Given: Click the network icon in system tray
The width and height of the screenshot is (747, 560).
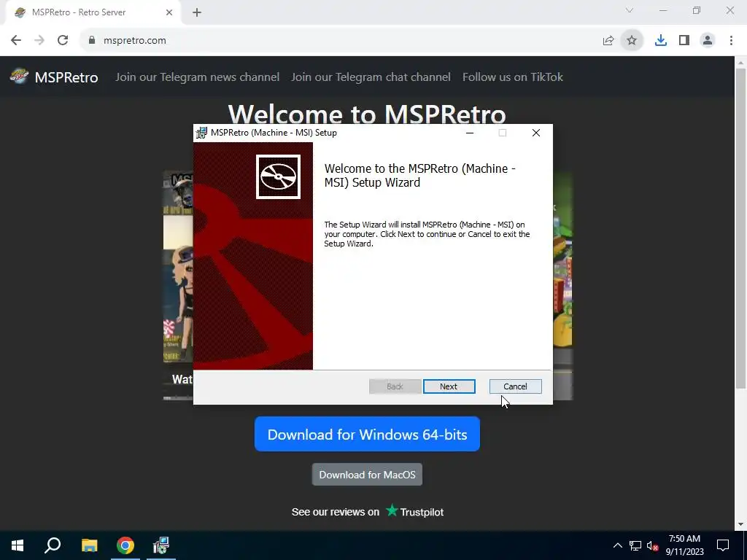Looking at the screenshot, I should tap(635, 545).
